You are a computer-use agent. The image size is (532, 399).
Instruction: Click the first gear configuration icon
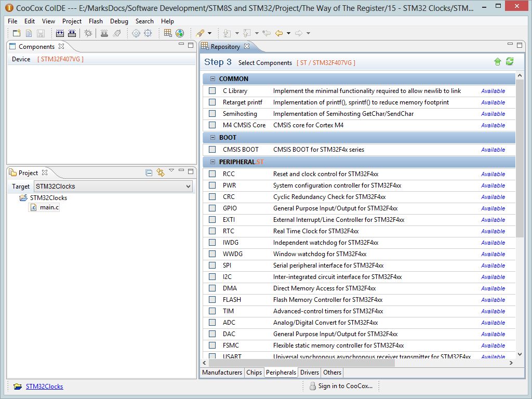136,33
